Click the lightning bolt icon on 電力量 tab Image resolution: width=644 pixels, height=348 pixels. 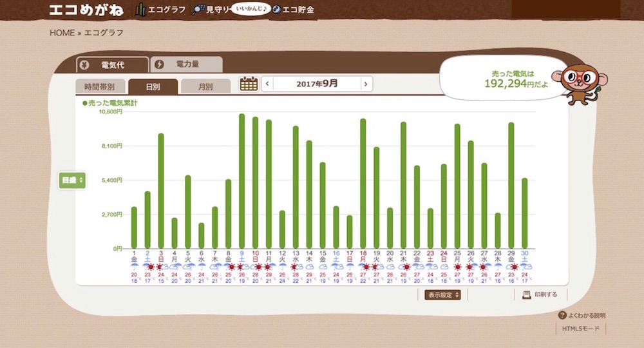point(159,64)
